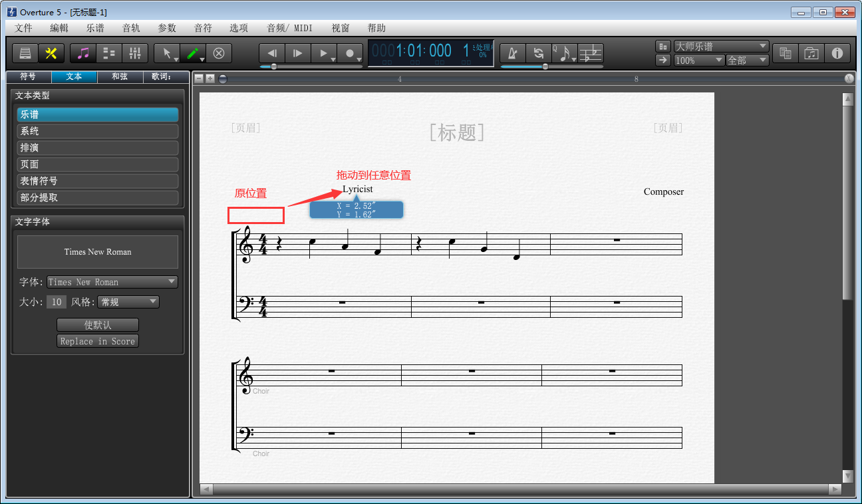Toggle the loop playback icon
Image resolution: width=862 pixels, height=504 pixels.
[x=538, y=53]
